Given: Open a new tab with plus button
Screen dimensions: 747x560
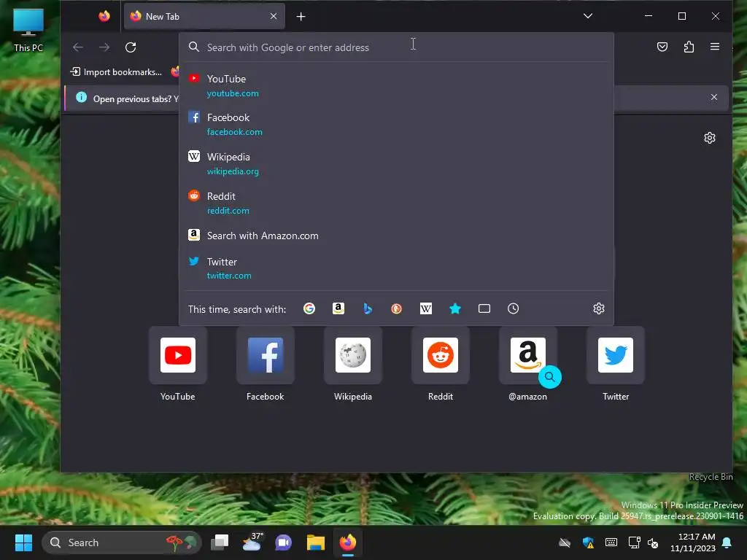Looking at the screenshot, I should [301, 17].
